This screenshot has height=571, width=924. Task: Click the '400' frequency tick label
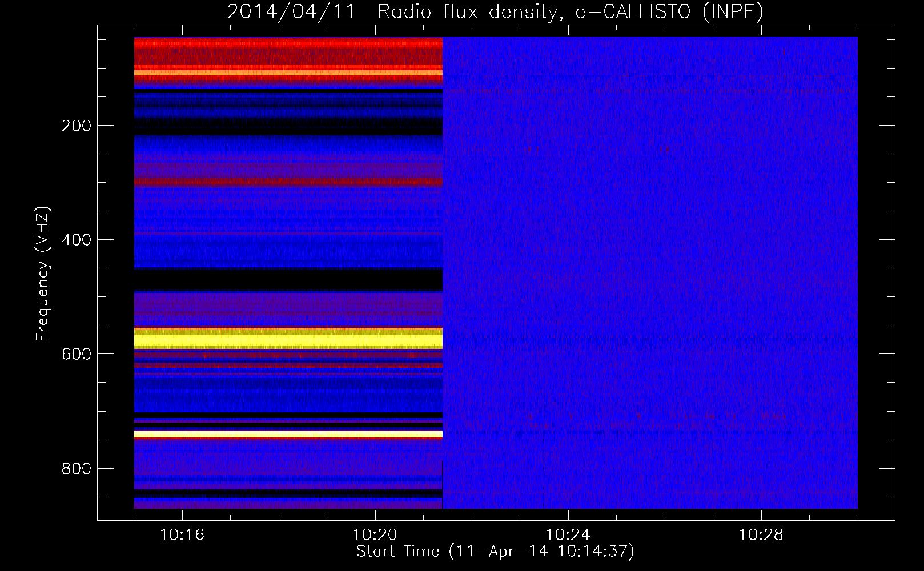point(77,240)
